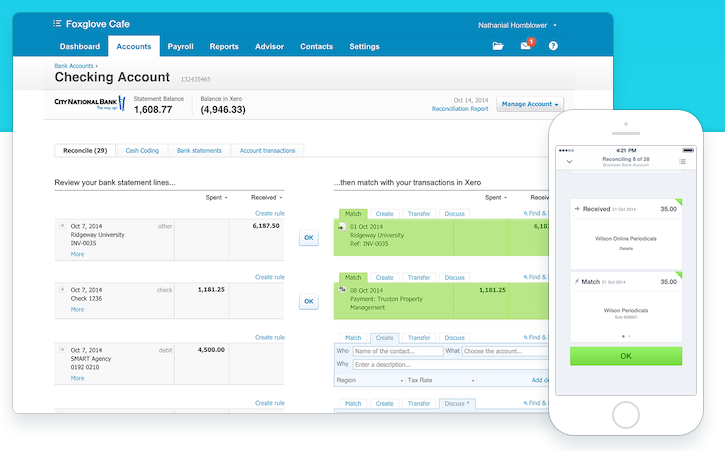
Task: Select the Accounts menu tab
Action: 134,46
